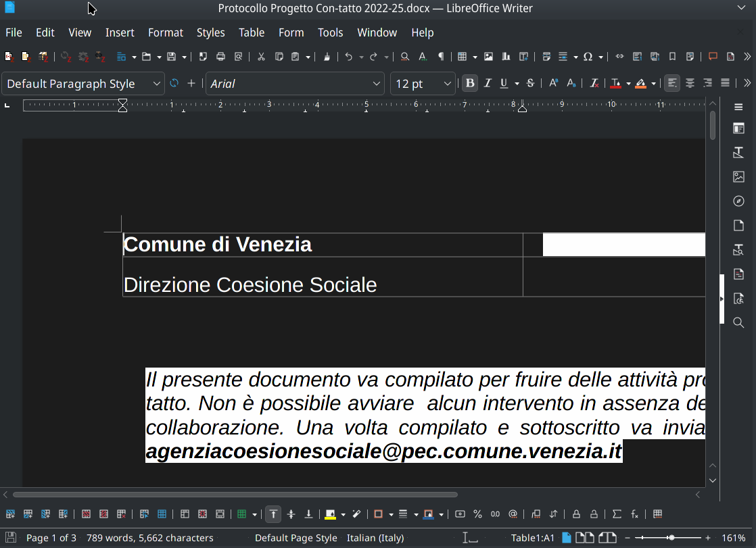Toggle Print Preview icon
Image resolution: width=756 pixels, height=548 pixels.
238,57
